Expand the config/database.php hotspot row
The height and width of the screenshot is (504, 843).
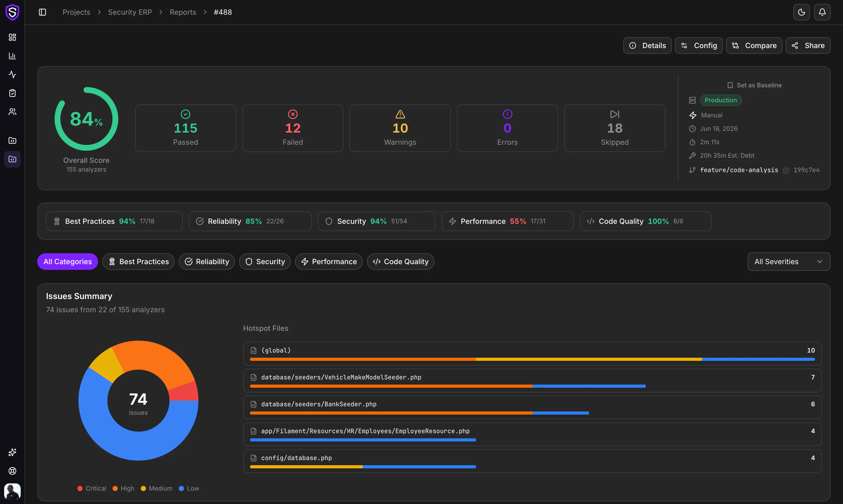click(x=532, y=461)
